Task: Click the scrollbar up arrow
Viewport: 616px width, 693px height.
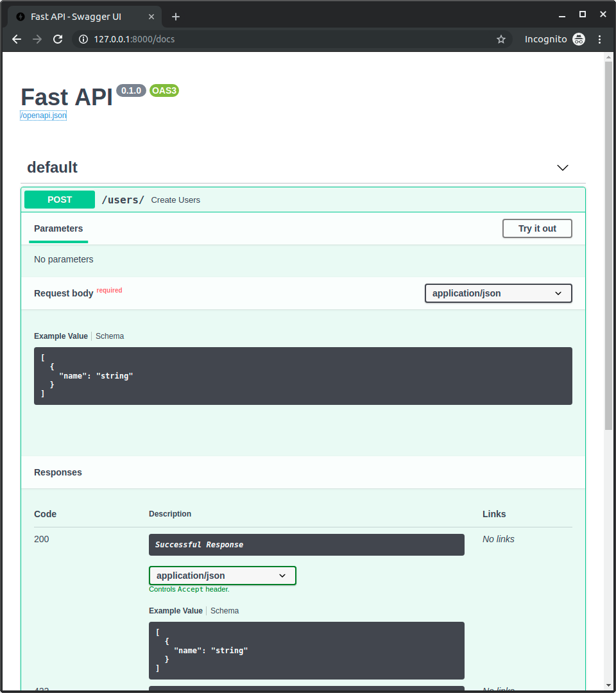Action: click(x=608, y=57)
